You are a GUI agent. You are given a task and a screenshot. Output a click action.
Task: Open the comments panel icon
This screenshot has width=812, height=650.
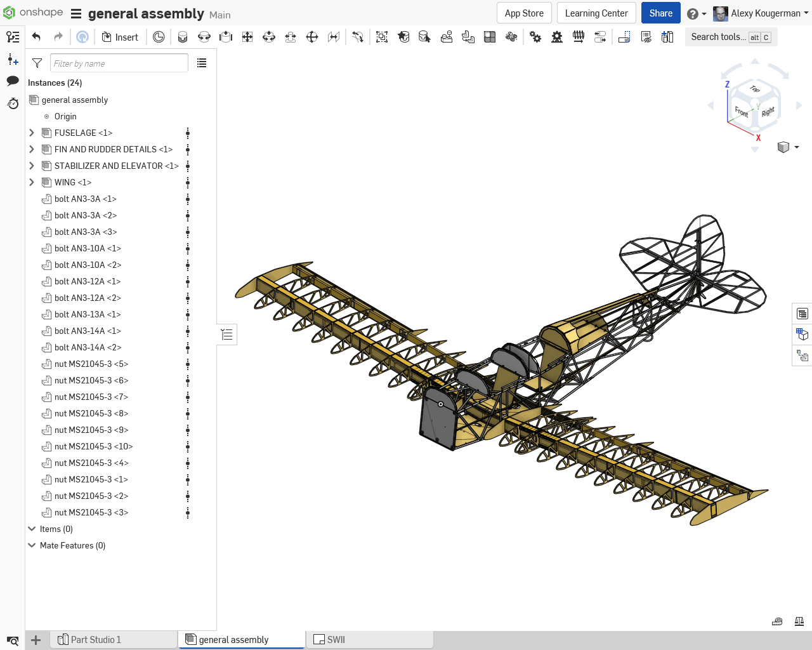(13, 81)
